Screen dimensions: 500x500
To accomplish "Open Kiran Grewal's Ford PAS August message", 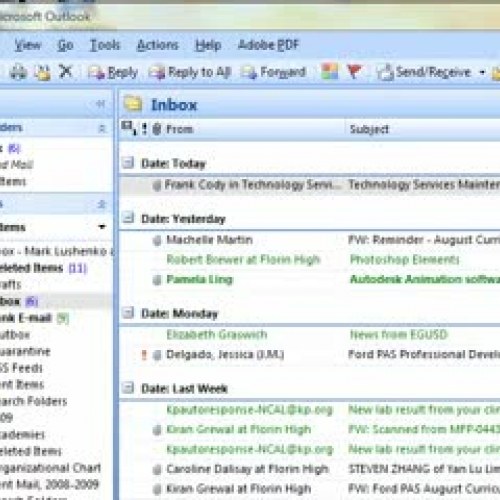I will (310, 489).
